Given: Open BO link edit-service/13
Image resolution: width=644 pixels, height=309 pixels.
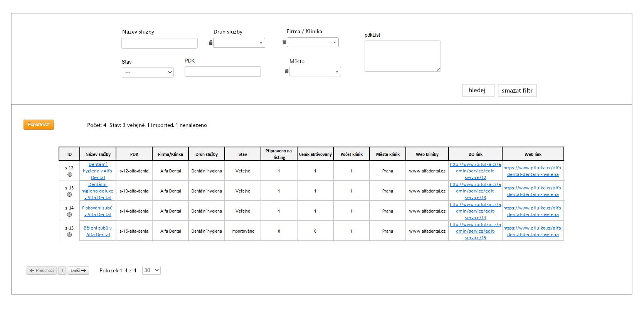Looking at the screenshot, I should tap(475, 191).
